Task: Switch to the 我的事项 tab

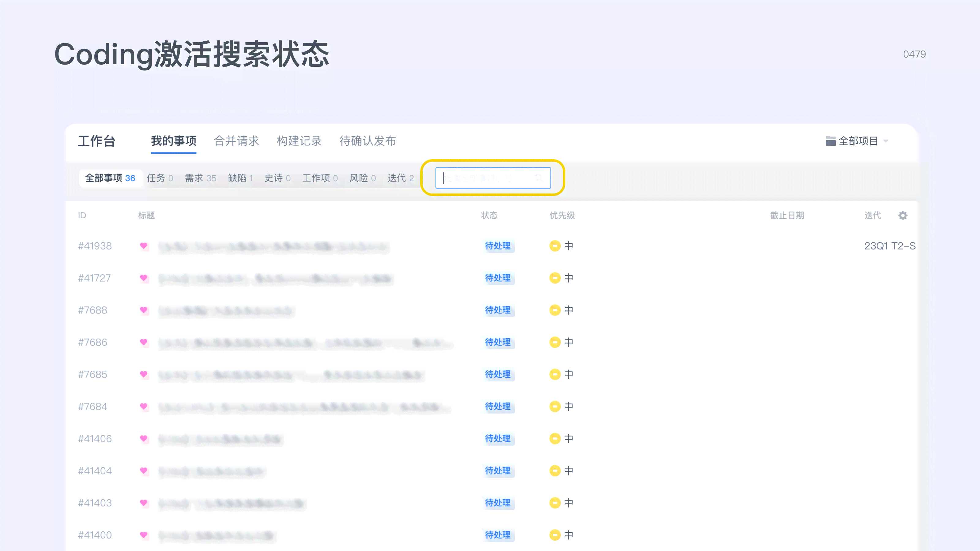Action: coord(173,141)
